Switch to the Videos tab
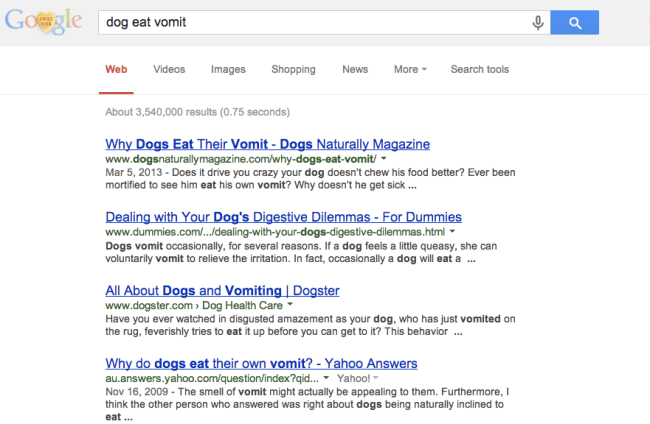Viewport: 650px width, 424px height. click(x=169, y=70)
